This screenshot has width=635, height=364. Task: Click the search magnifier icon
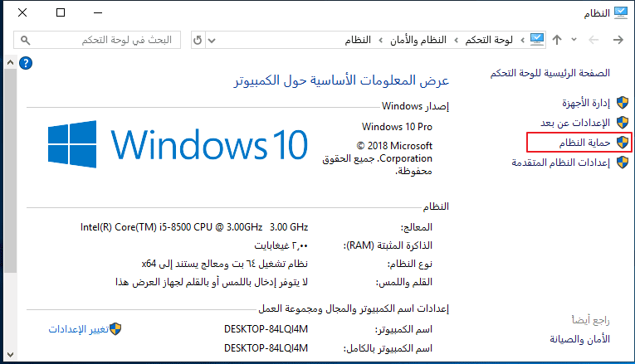[25, 40]
